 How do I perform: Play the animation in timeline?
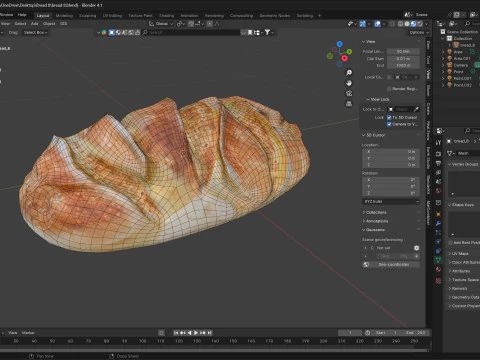tap(196, 333)
